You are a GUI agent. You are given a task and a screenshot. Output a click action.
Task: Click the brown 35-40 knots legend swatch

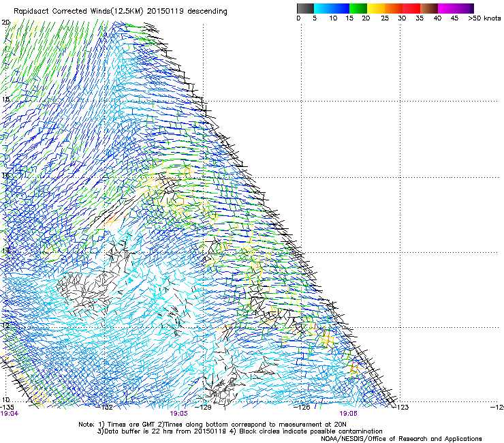tap(429, 8)
